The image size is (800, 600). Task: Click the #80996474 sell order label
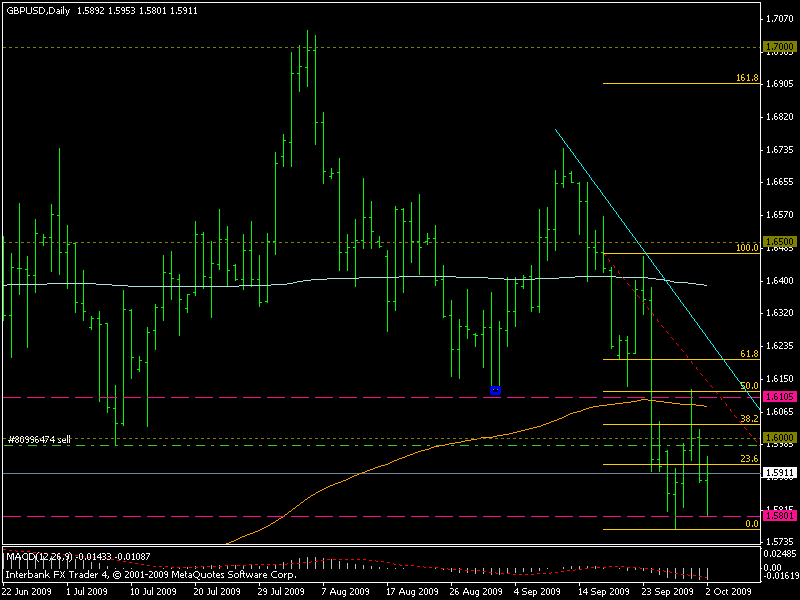(x=38, y=439)
